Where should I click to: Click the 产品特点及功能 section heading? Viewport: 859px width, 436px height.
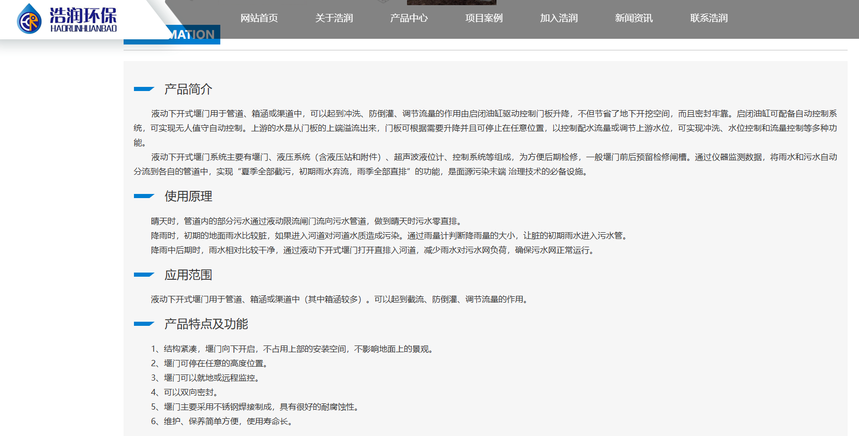point(206,324)
